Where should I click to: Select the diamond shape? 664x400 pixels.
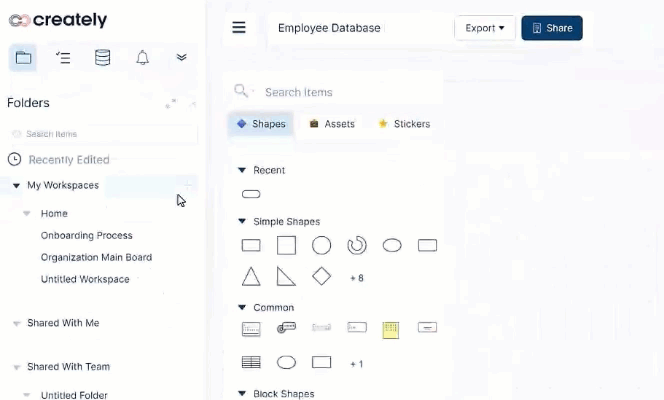coord(321,276)
